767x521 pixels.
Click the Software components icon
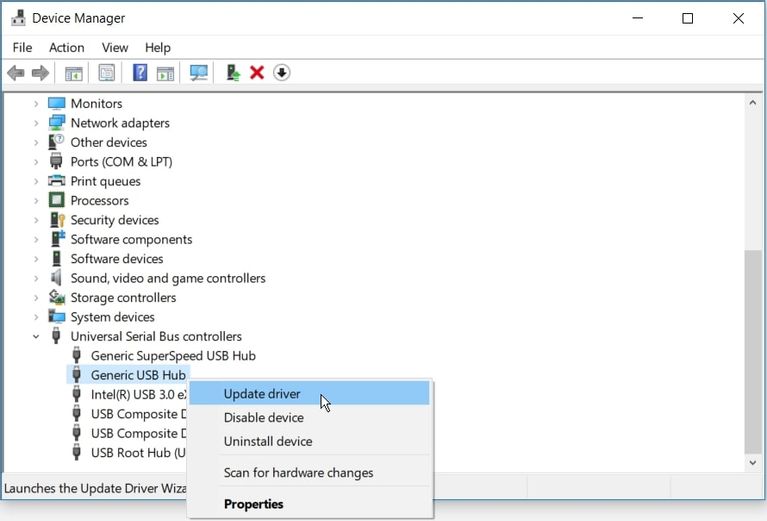coord(58,239)
